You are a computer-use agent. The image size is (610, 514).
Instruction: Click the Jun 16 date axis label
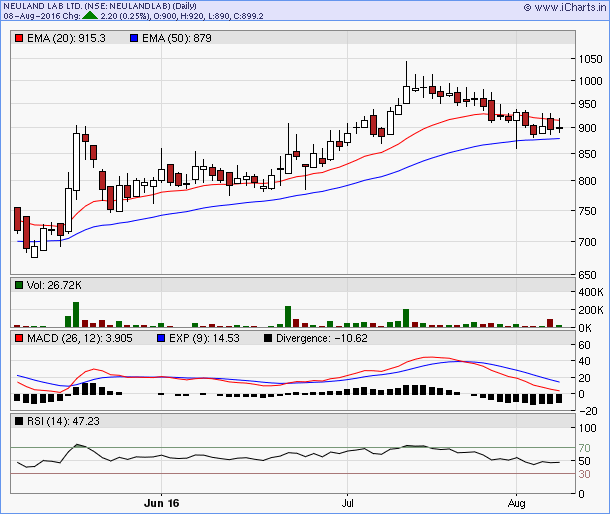[x=161, y=503]
